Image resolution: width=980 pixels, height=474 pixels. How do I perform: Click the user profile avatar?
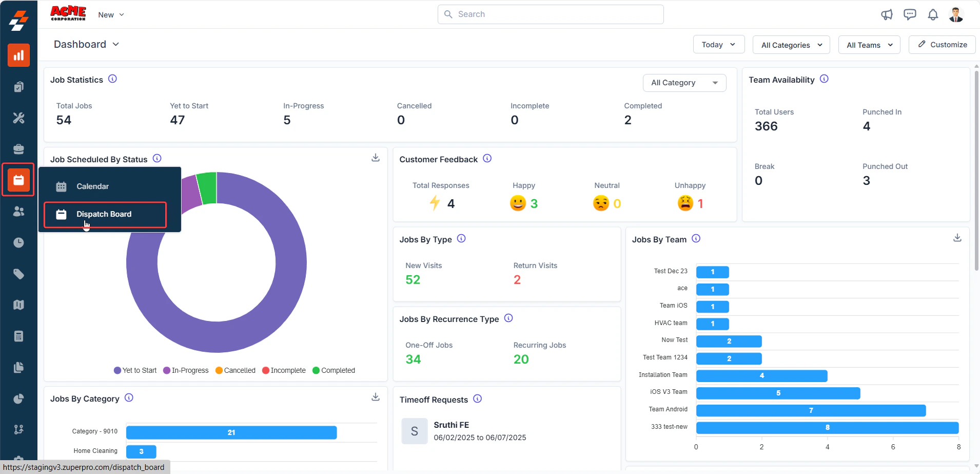click(x=956, y=14)
